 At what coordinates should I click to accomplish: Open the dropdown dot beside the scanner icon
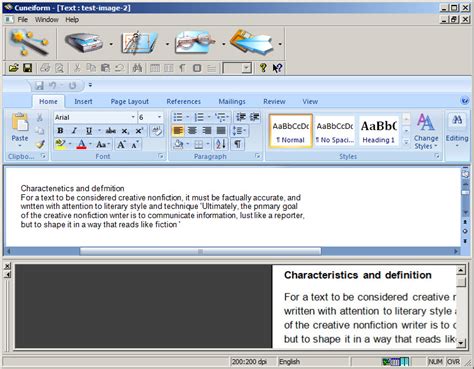pyautogui.click(x=111, y=44)
